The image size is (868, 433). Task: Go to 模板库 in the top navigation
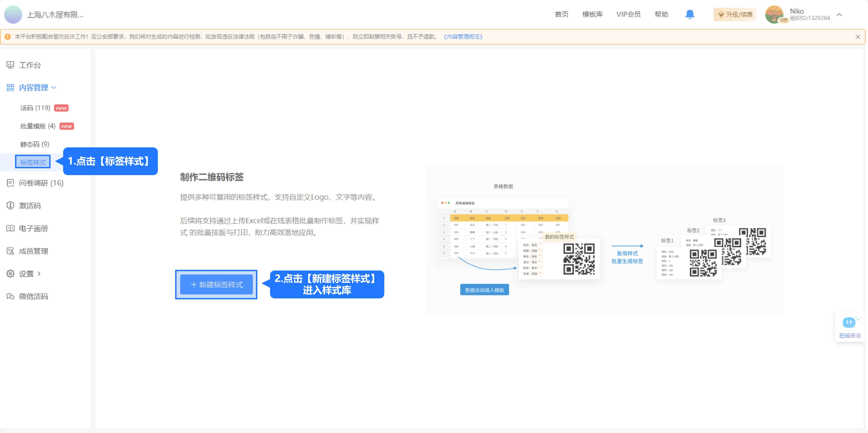click(x=592, y=14)
